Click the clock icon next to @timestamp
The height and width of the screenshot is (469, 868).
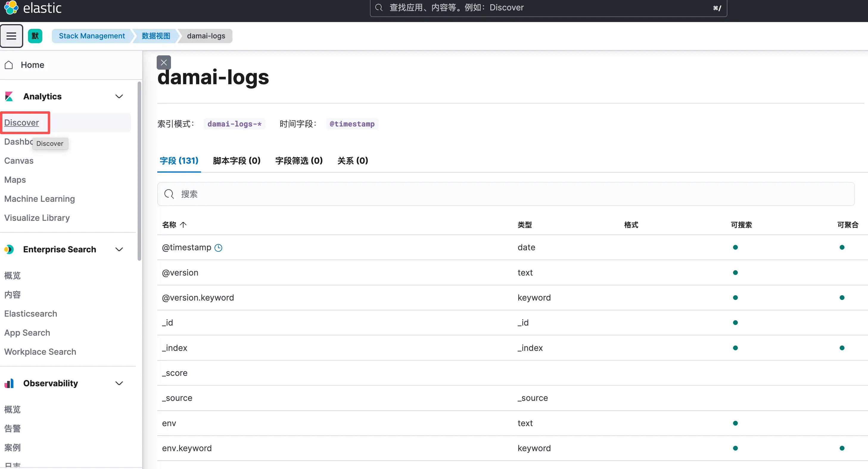pyautogui.click(x=218, y=248)
